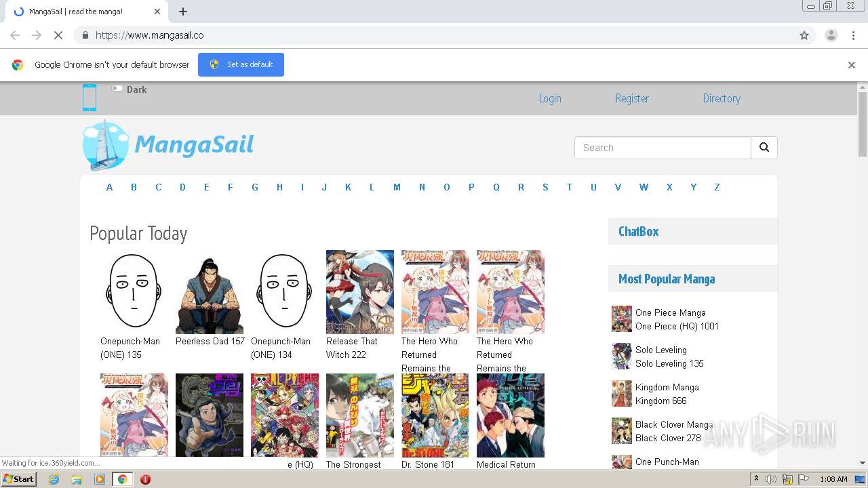The width and height of the screenshot is (868, 488).
Task: Click Kingdom Manga sidebar link
Action: tap(667, 387)
